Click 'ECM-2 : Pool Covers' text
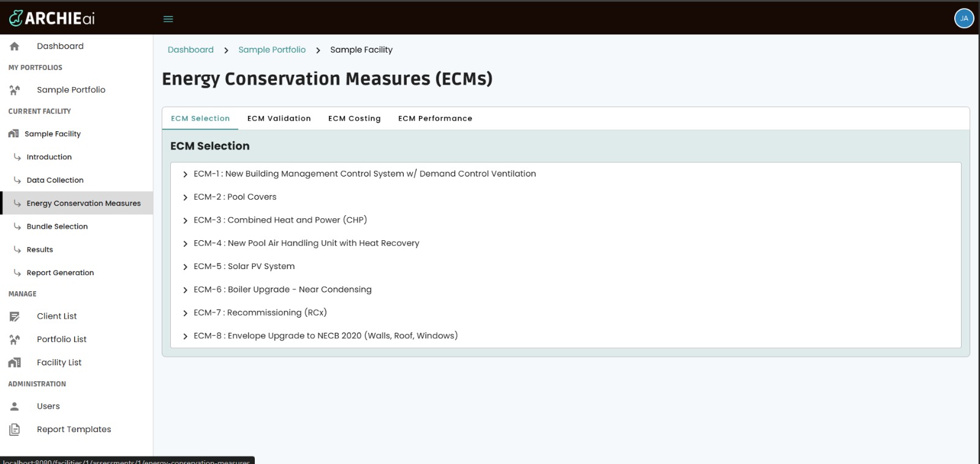 235,197
